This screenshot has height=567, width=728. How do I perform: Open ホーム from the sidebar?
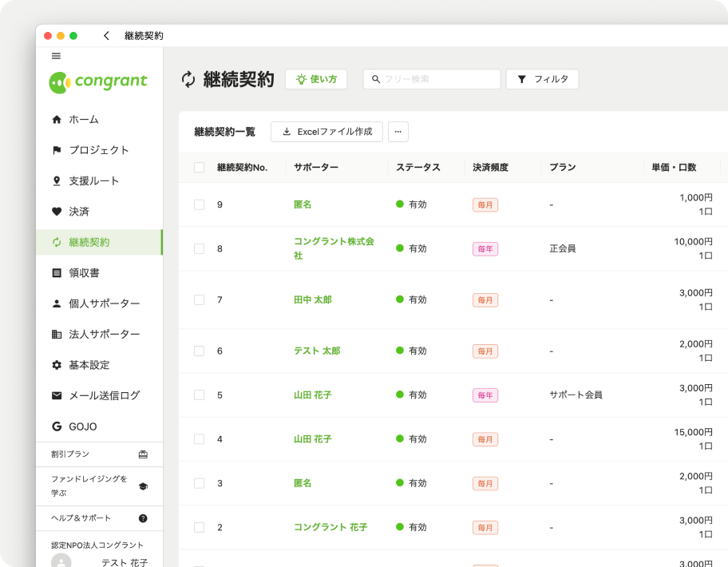pos(99,119)
